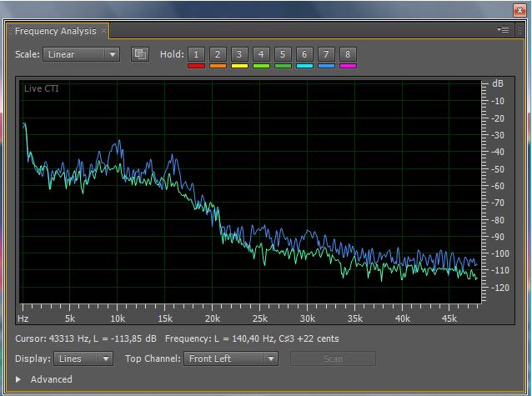Viewport: 532px width, 396px height.
Task: Enable Hold snapshot 5
Action: pyautogui.click(x=283, y=54)
